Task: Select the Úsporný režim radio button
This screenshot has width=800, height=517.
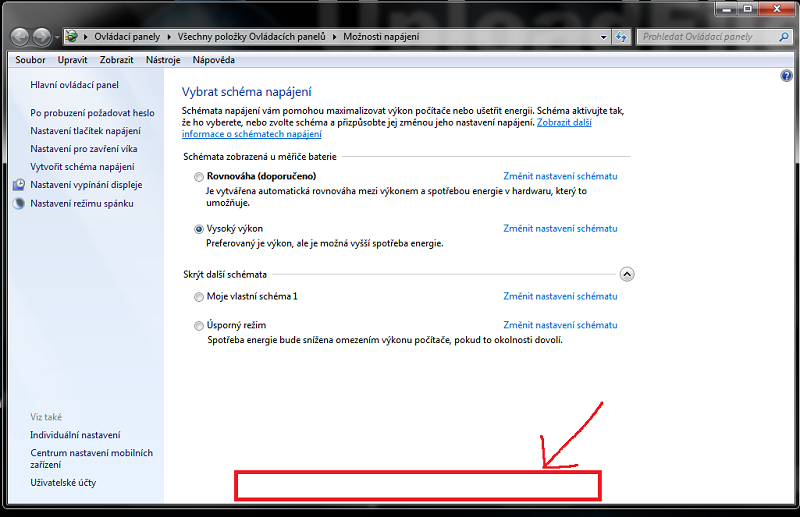Action: pos(198,326)
